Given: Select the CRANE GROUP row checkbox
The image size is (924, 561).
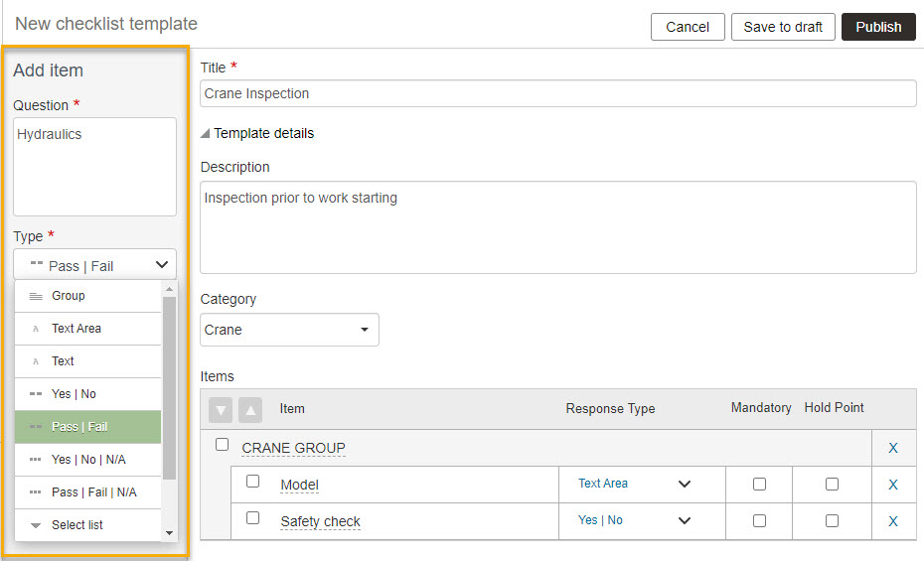Looking at the screenshot, I should 222,445.
